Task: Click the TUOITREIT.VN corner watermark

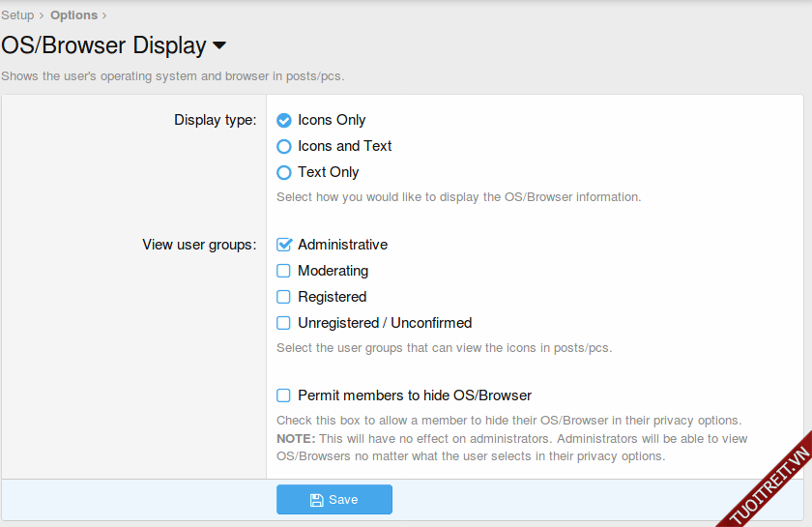Action: tap(768, 480)
